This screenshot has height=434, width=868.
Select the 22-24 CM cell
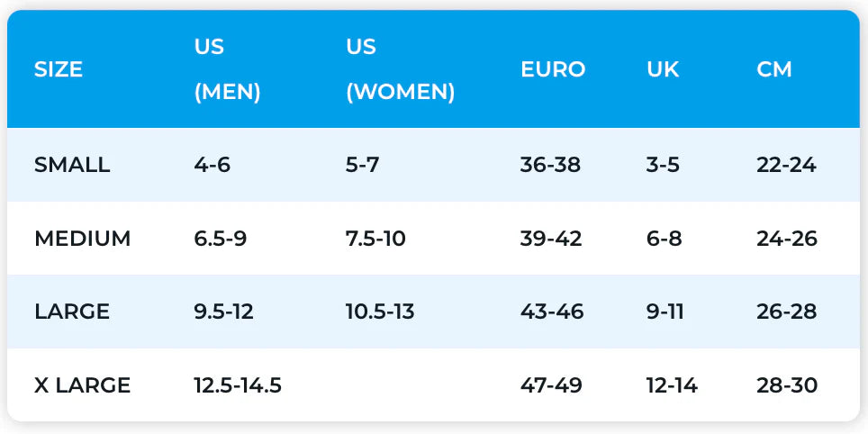coord(787,165)
